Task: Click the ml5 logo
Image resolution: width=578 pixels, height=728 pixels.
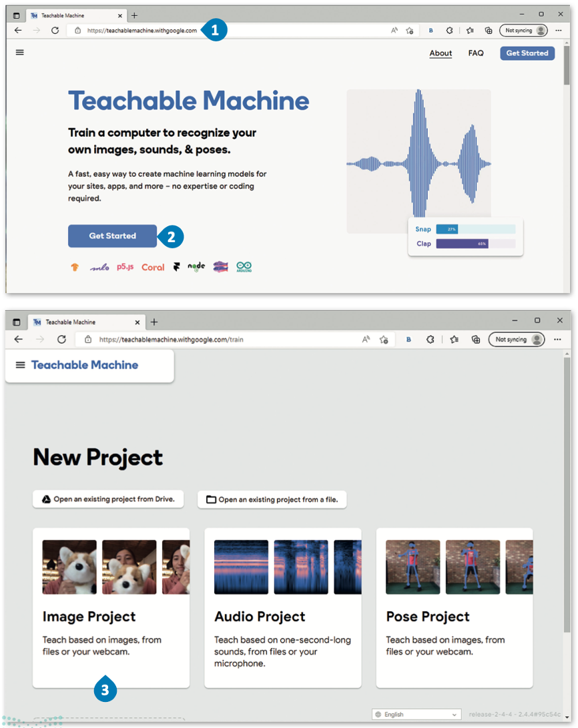Action: pos(99,268)
